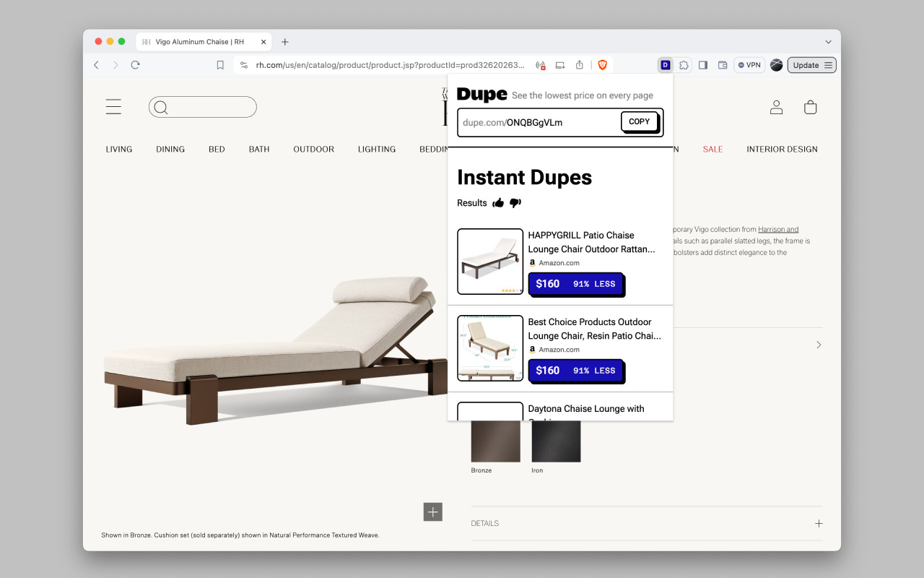Open the Brave wallet icon
Image resolution: width=924 pixels, height=578 pixels.
click(x=723, y=65)
